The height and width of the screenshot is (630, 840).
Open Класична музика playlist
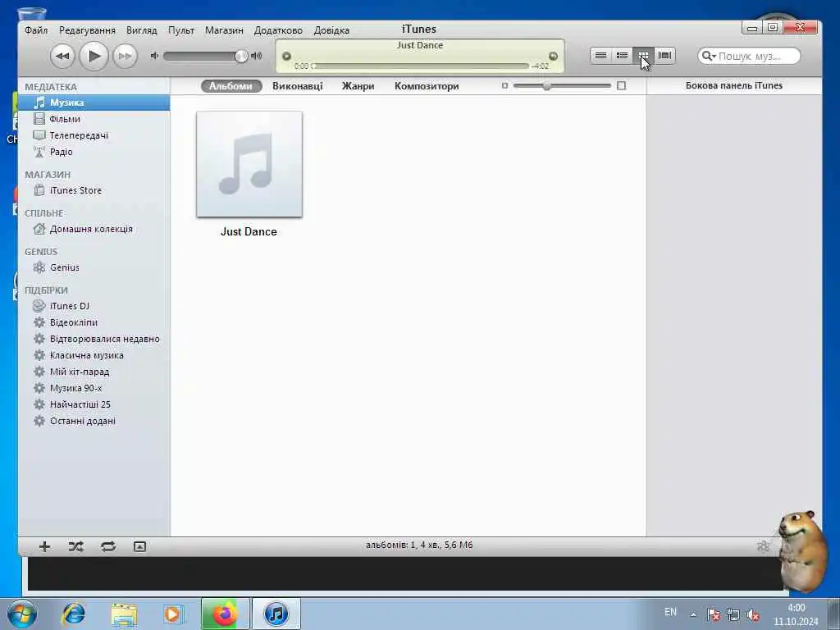pos(94,355)
